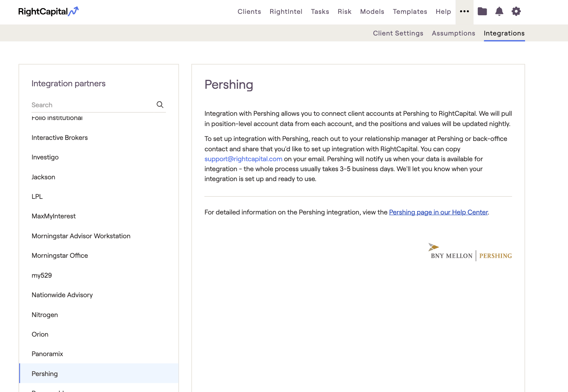Select Jackson in partner list
This screenshot has width=568, height=392.
click(x=99, y=177)
